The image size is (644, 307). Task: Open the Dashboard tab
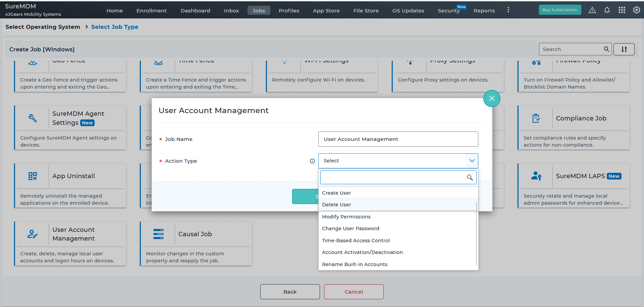click(x=195, y=10)
